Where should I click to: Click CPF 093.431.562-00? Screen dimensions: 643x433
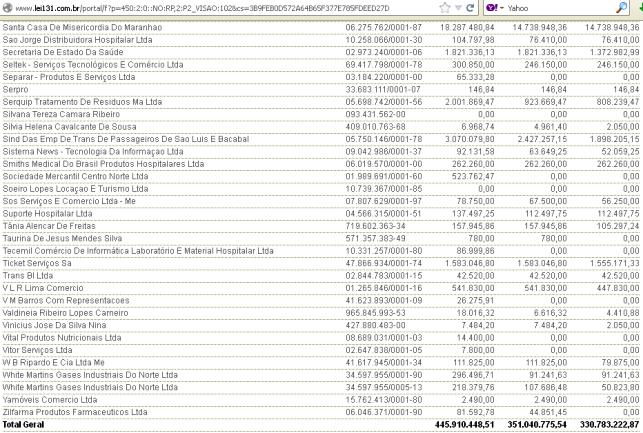tap(375, 114)
